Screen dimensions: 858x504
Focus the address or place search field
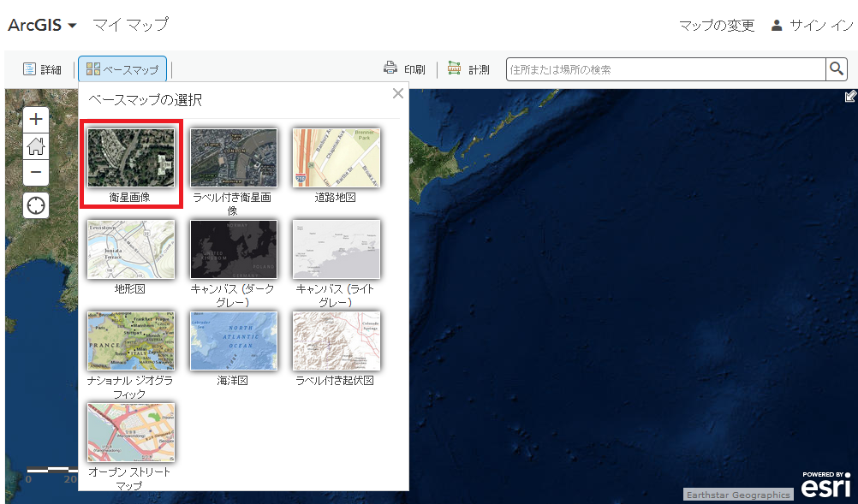point(665,69)
